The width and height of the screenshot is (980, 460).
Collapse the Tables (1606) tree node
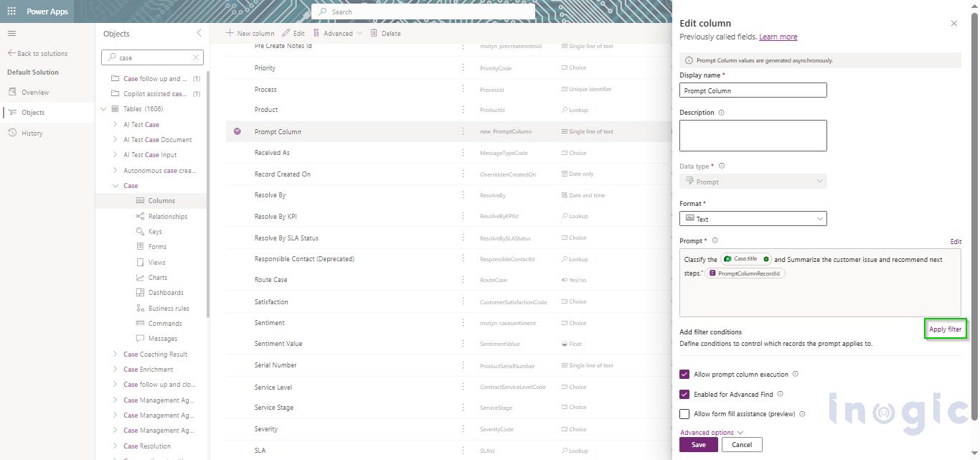tap(104, 109)
